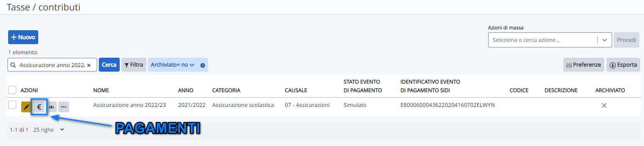Check the Assicurazione anno 2022/23 row checkbox
Viewport: 644px width, 146px height.
tap(12, 105)
